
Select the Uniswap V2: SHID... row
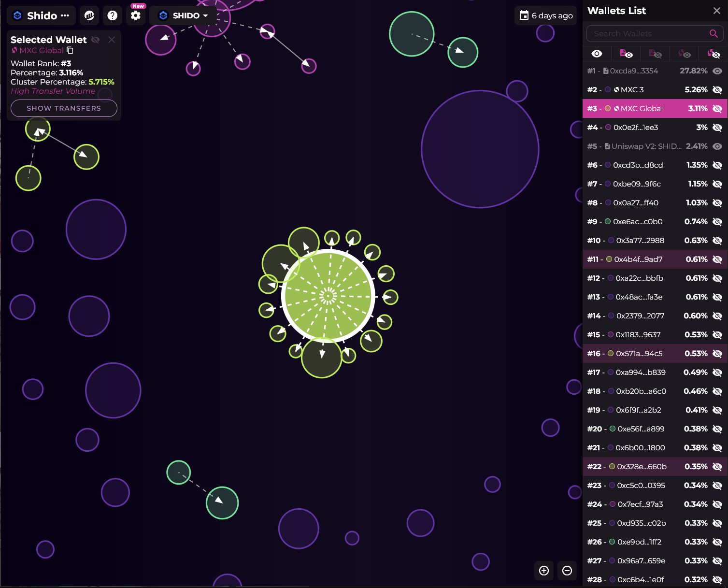click(x=655, y=146)
